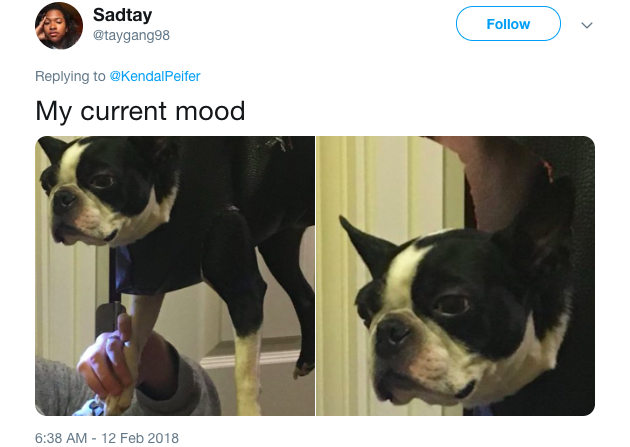Click the dog's nose in the right photo

pos(393,331)
